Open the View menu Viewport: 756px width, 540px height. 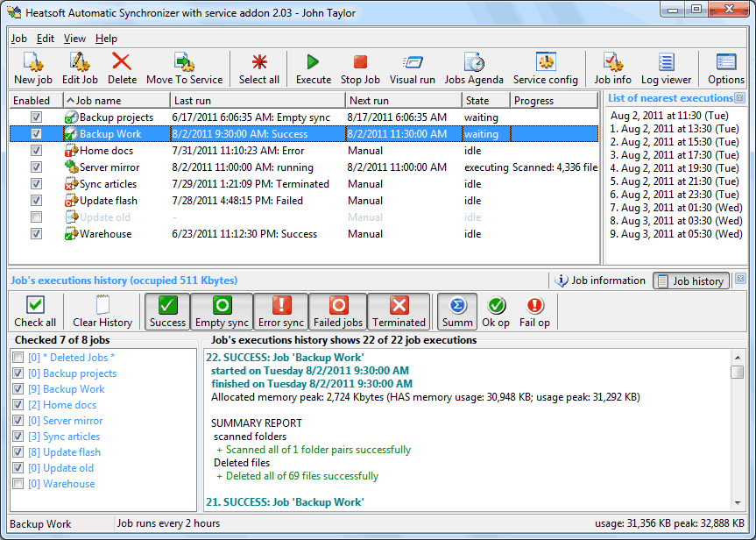pos(74,39)
